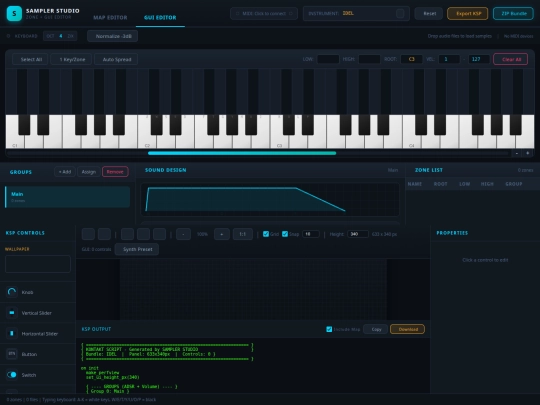Select the Horizontal Slider control icon
Viewport: 540px width, 405px height.
(x=12, y=333)
